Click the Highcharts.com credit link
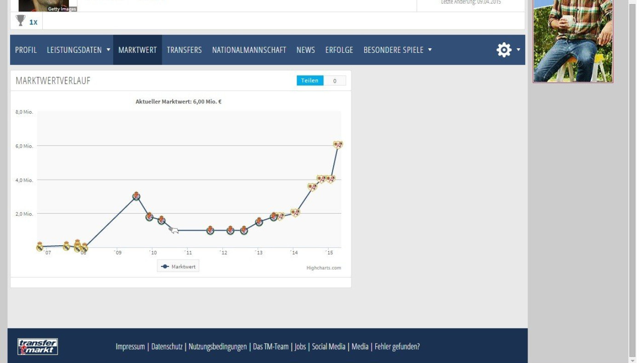The height and width of the screenshot is (363, 644). (x=324, y=268)
